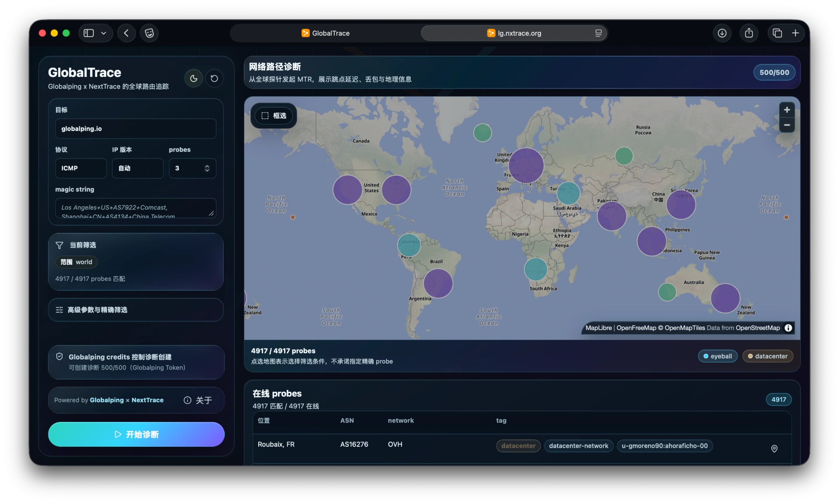Viewport: 839px width, 504px height.
Task: Open a new browser tab
Action: (x=795, y=33)
